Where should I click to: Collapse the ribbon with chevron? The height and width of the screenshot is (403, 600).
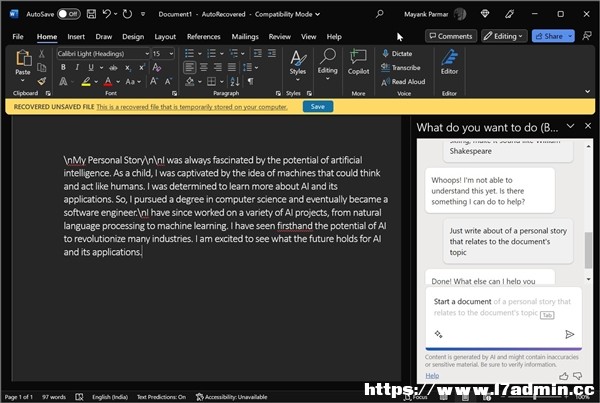pos(587,91)
